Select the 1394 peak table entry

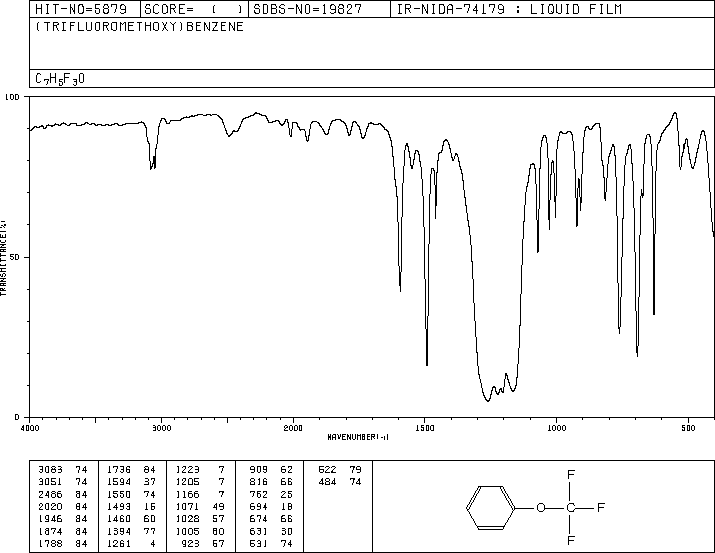pyautogui.click(x=131, y=531)
